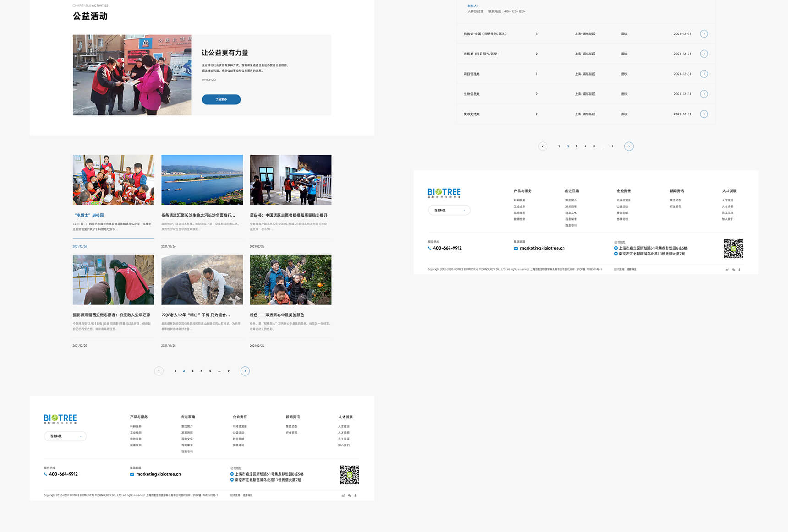Select page 9 in charity news pagination
The image size is (788, 532).
coord(228,371)
